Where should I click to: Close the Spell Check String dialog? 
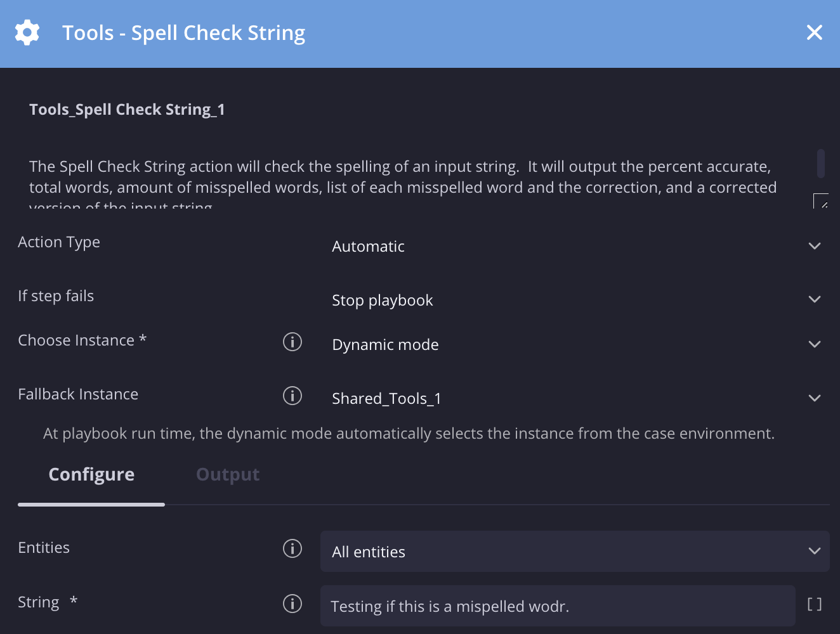pyautogui.click(x=814, y=32)
